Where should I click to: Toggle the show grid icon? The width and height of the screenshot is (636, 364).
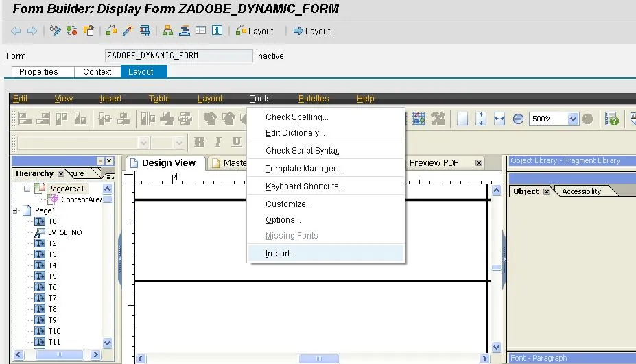[x=419, y=119]
